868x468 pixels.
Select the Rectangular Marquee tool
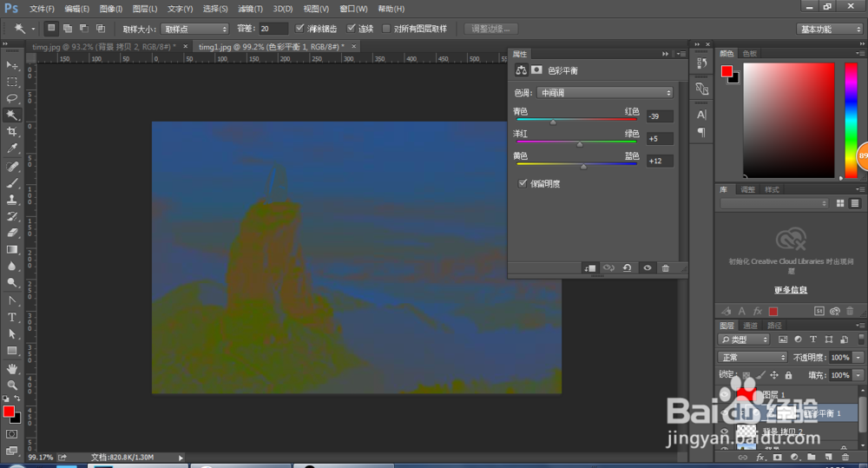coord(11,82)
